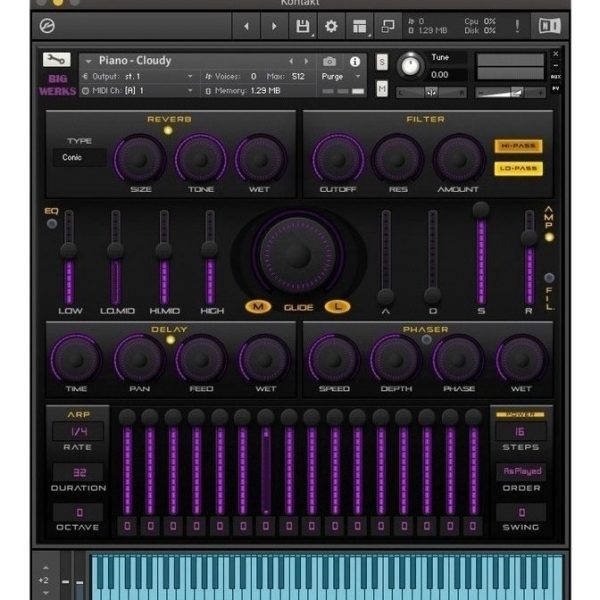Click the reverb Wet knob

coord(260,159)
